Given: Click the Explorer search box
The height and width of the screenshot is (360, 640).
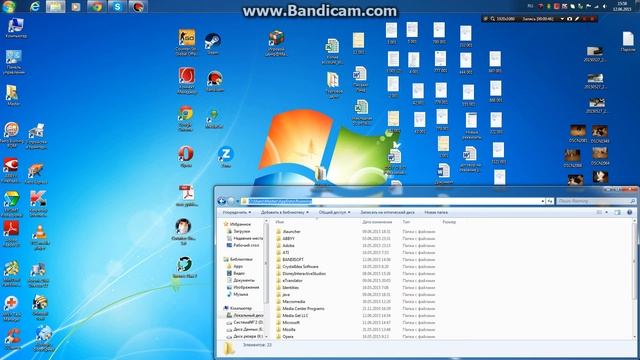Looking at the screenshot, I should click(596, 201).
